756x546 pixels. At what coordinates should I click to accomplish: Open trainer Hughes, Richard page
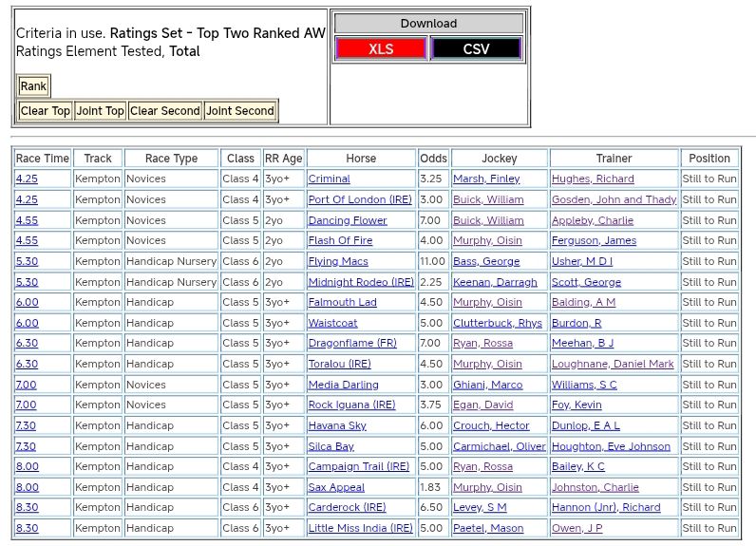tap(593, 179)
